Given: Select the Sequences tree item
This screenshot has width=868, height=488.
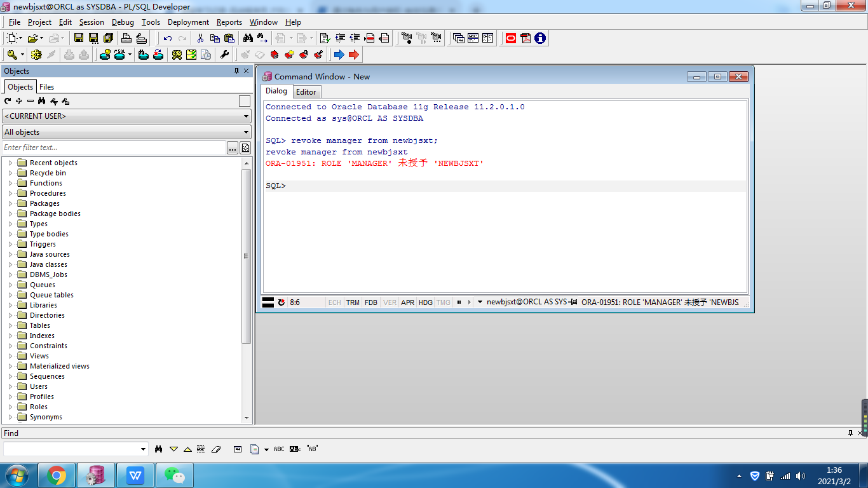Looking at the screenshot, I should [x=47, y=376].
